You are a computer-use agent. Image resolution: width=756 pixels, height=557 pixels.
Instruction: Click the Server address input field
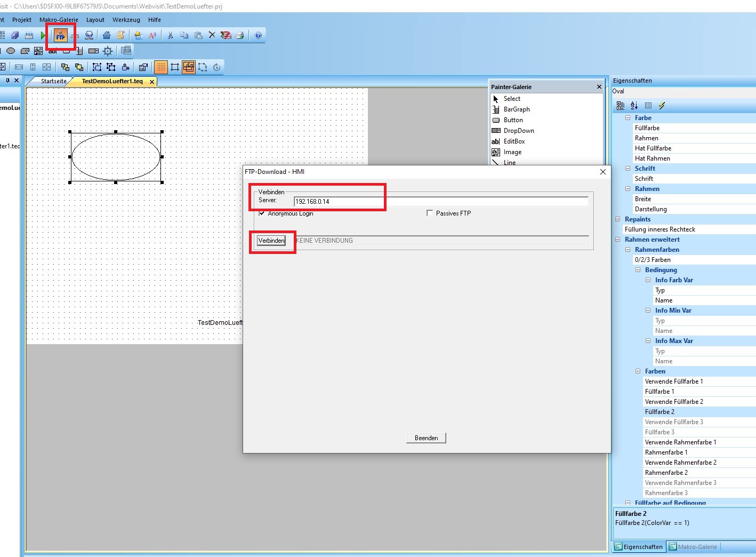point(440,201)
